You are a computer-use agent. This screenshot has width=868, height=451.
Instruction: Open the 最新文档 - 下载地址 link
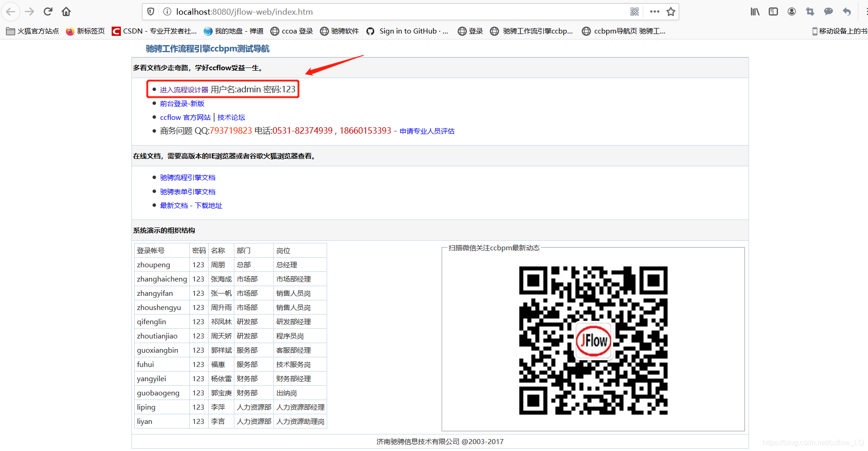191,206
